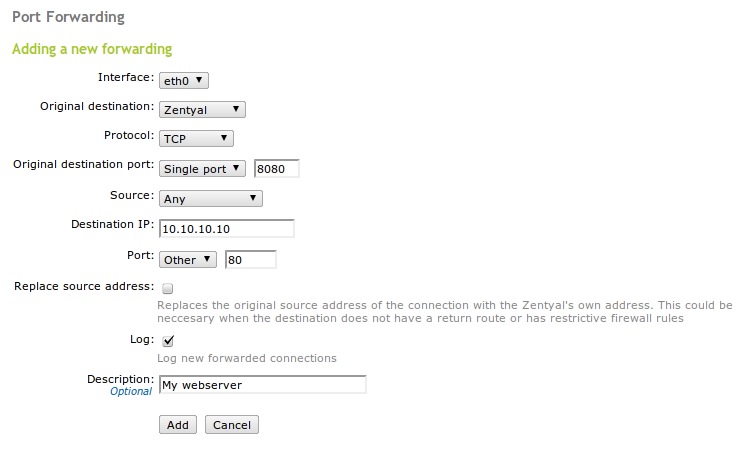Click the Description field reading My webserver
Image resolution: width=754 pixels, height=455 pixels.
point(263,385)
